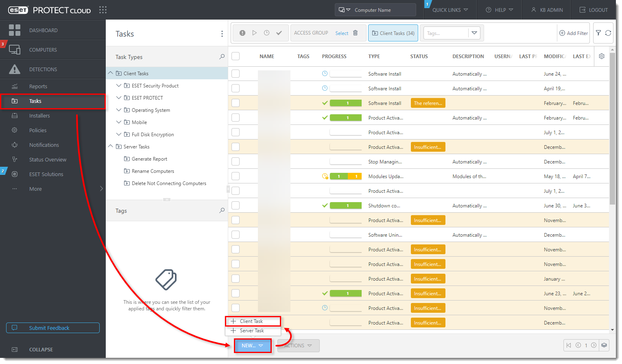Click the progress bar of Modules Update task

[x=345, y=176]
